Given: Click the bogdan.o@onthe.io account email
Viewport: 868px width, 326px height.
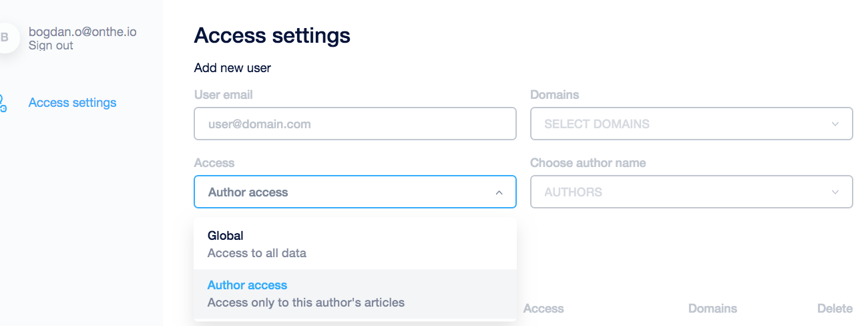Looking at the screenshot, I should pos(83,31).
